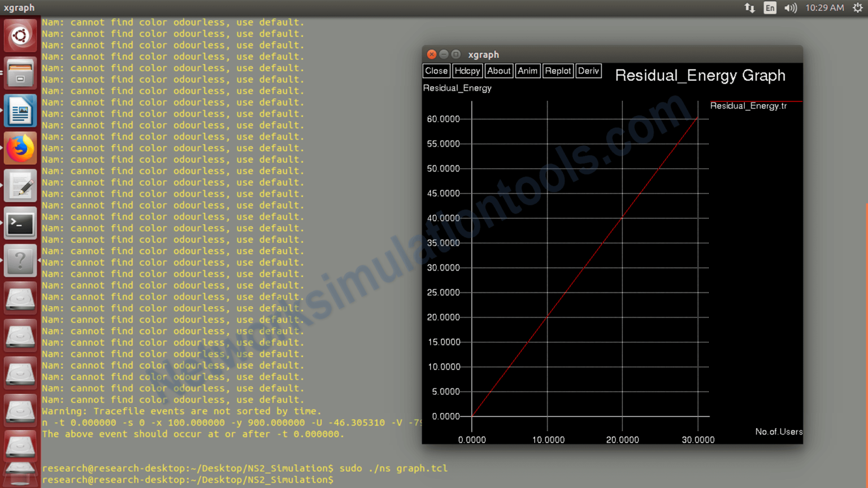Click a disk drive icon in the dock
The height and width of the screenshot is (488, 868).
[x=20, y=298]
